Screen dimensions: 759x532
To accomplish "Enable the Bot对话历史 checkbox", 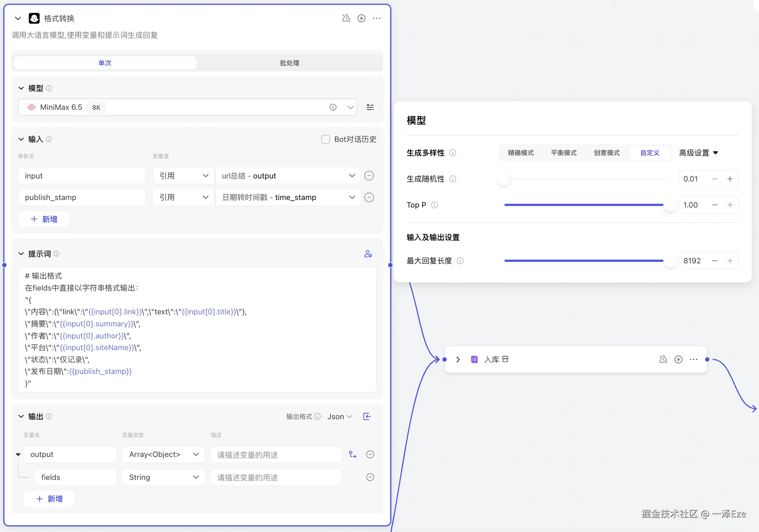I will click(326, 139).
